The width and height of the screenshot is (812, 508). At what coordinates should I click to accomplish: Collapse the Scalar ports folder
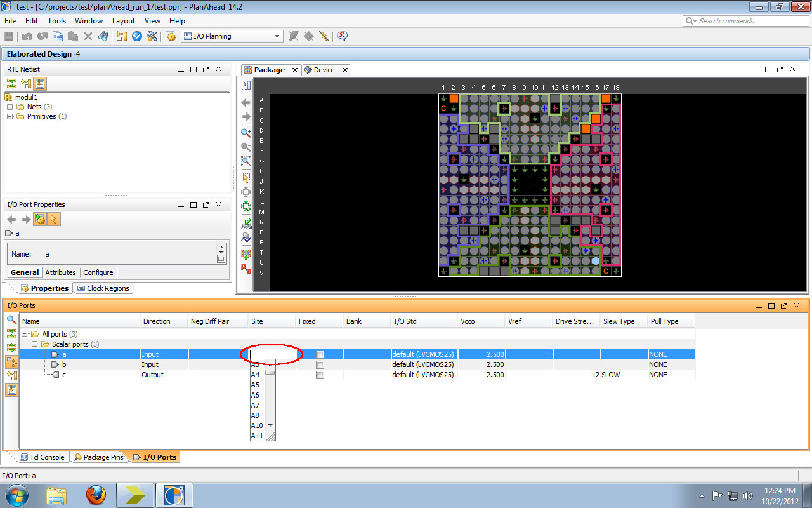click(35, 344)
